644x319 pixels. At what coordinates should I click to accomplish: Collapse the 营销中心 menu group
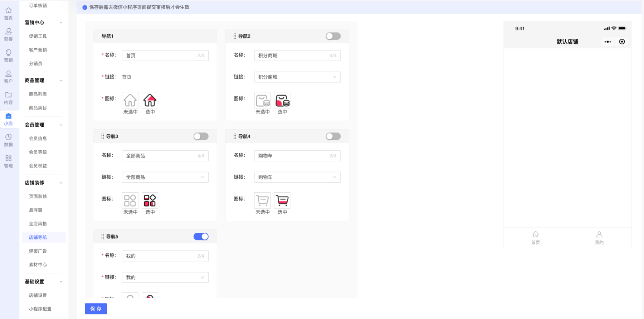coord(61,23)
